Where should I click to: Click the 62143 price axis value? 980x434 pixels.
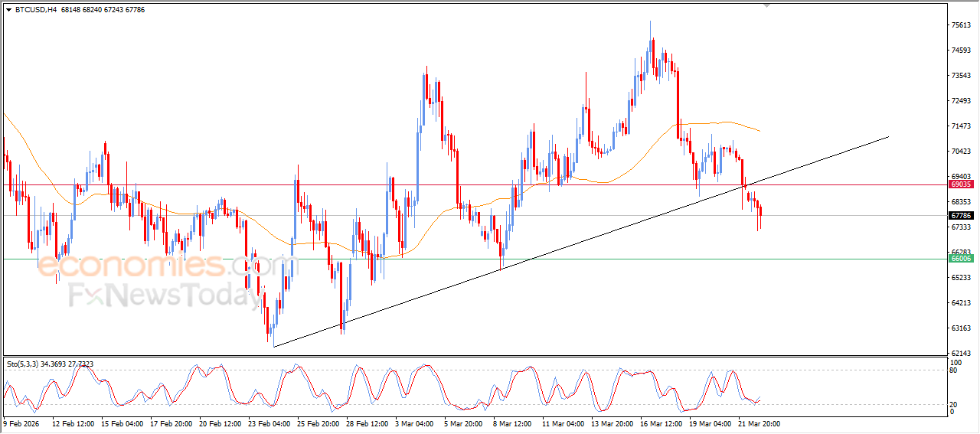click(961, 354)
